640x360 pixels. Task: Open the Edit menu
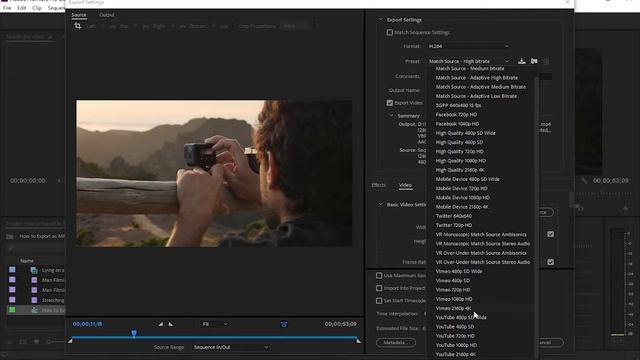pyautogui.click(x=22, y=8)
